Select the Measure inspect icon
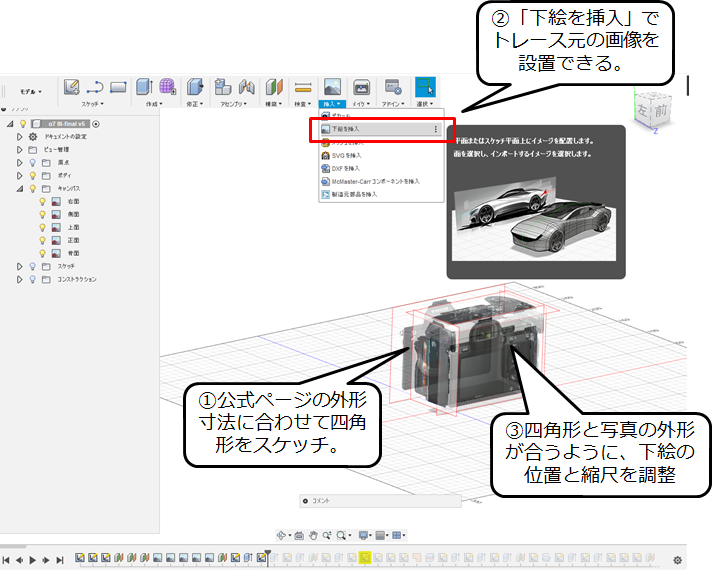712x570 pixels. [302, 87]
